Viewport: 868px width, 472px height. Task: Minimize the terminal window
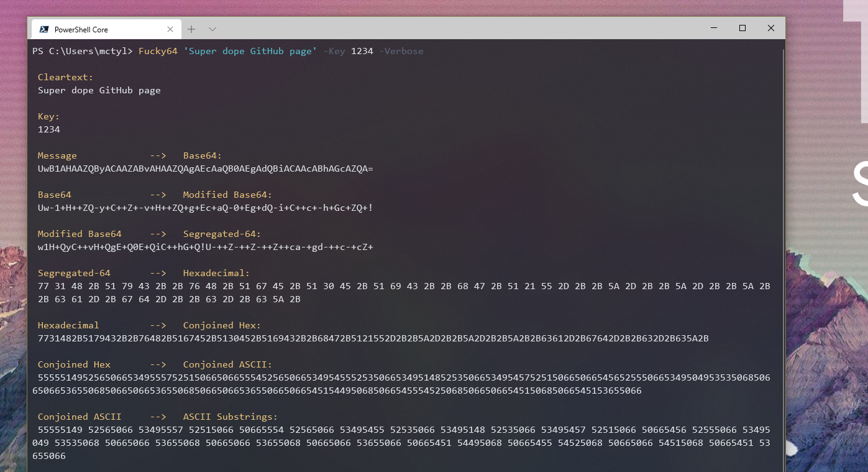click(x=713, y=28)
